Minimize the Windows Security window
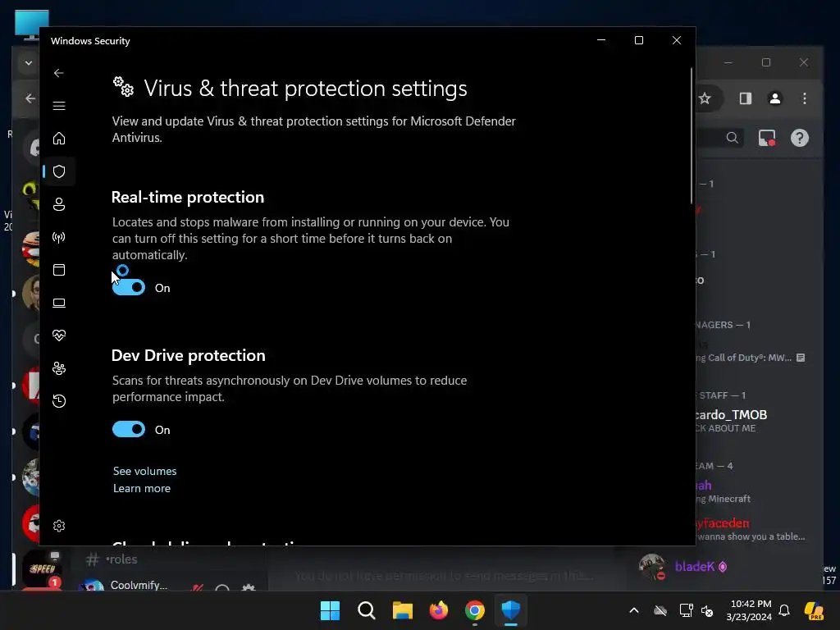 tap(601, 40)
